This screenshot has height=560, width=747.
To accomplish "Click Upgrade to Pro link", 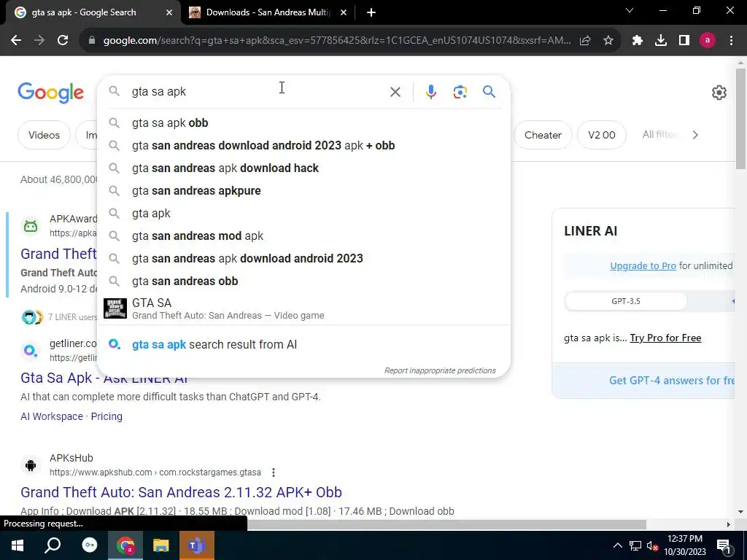I will (643, 265).
